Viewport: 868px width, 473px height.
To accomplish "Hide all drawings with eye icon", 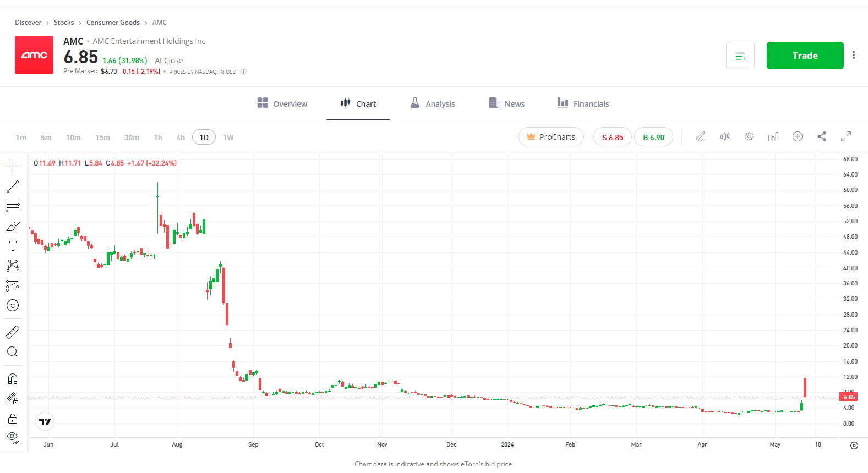I will 13,438.
